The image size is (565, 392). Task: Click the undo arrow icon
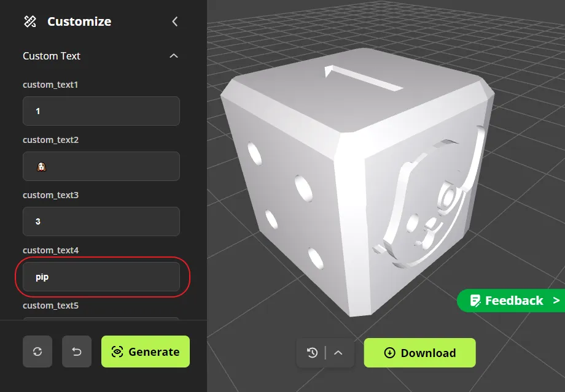(x=76, y=352)
